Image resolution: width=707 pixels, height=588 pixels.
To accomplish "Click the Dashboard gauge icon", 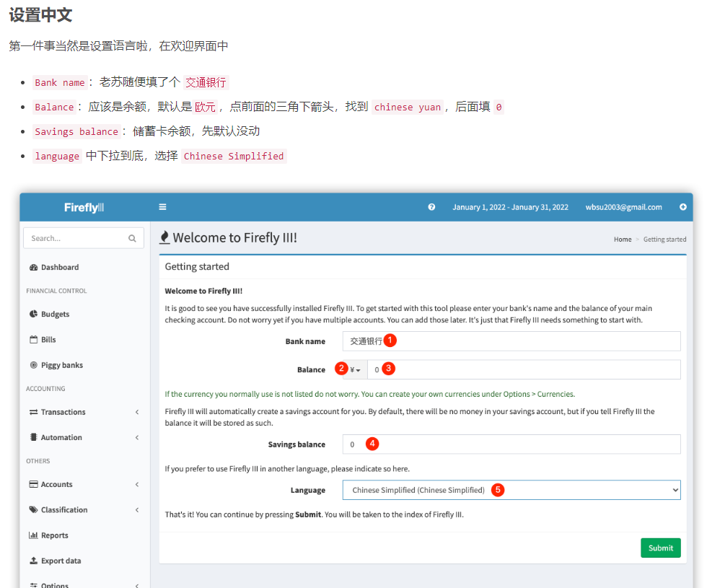I will click(x=33, y=268).
